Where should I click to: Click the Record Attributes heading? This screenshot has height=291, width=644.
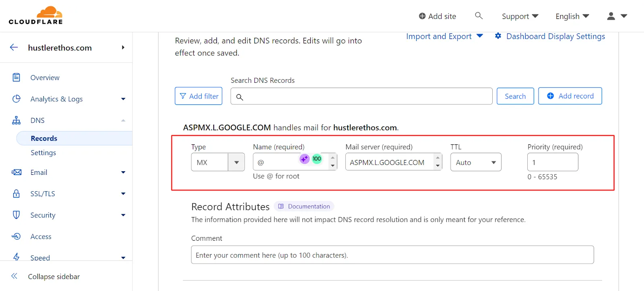[230, 207]
